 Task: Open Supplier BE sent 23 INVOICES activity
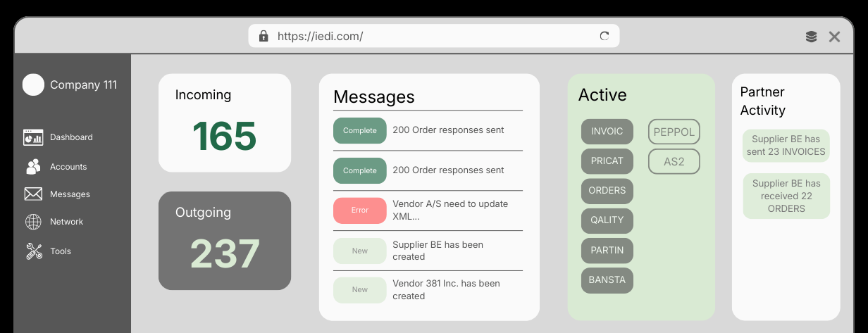click(786, 146)
